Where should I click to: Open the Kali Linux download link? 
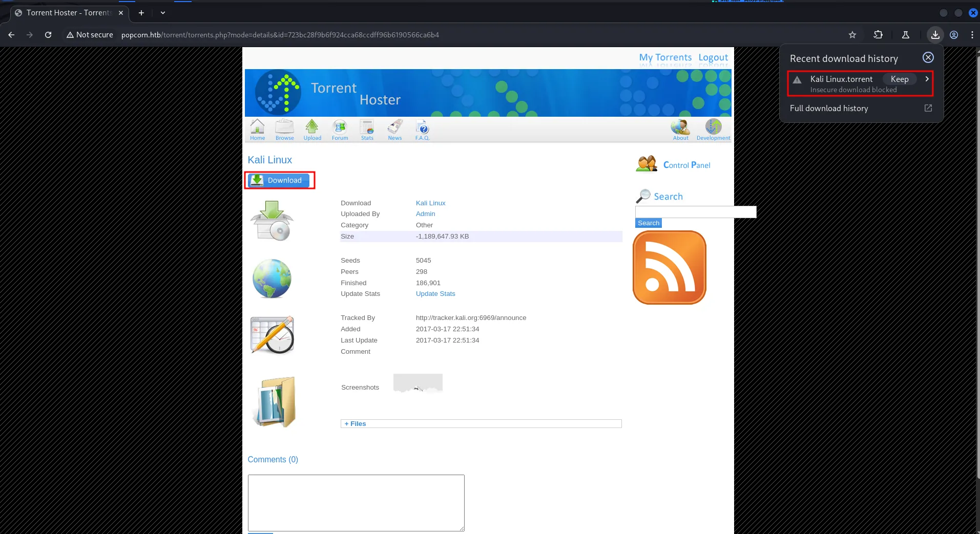[431, 203]
